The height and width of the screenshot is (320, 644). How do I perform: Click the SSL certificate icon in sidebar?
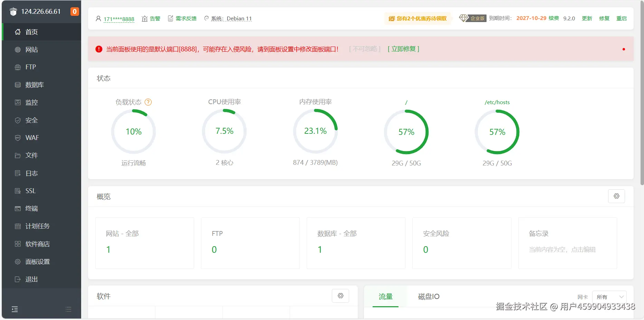coord(18,191)
